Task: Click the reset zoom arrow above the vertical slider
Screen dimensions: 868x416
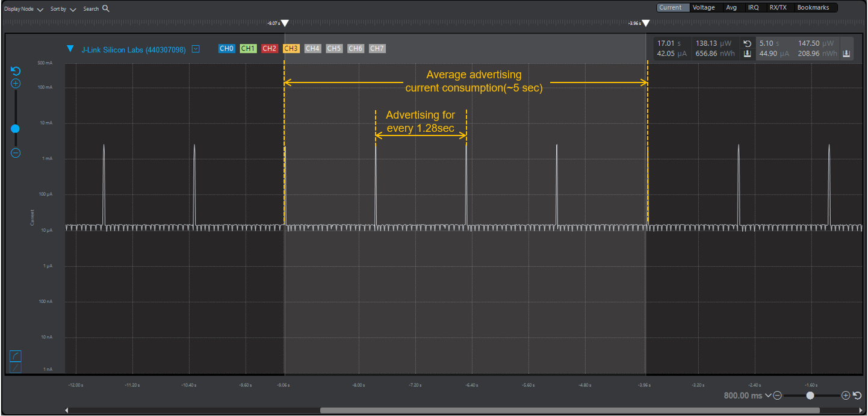Action: (15, 71)
